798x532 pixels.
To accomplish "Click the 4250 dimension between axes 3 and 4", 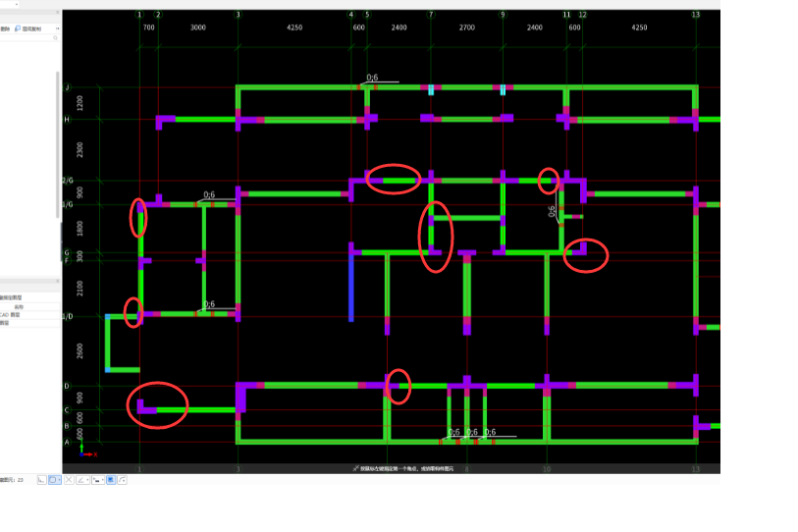I will pyautogui.click(x=294, y=27).
